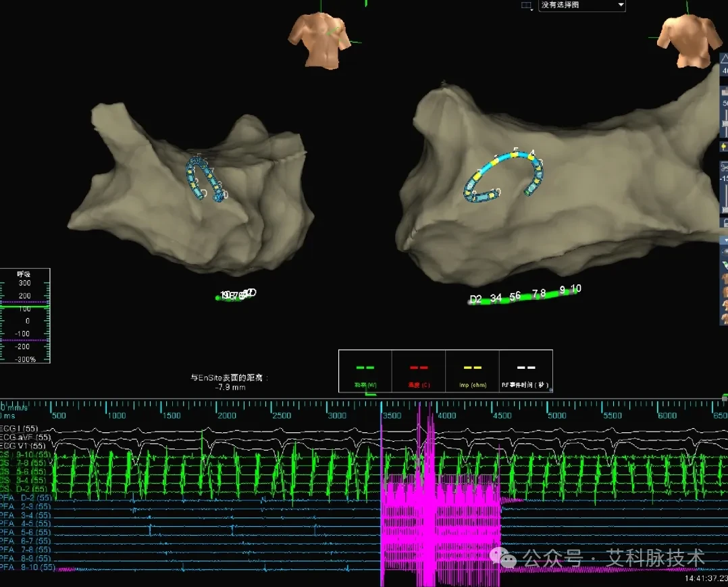Select the red temperature ablation data panel
The height and width of the screenshot is (587, 728).
(419, 371)
